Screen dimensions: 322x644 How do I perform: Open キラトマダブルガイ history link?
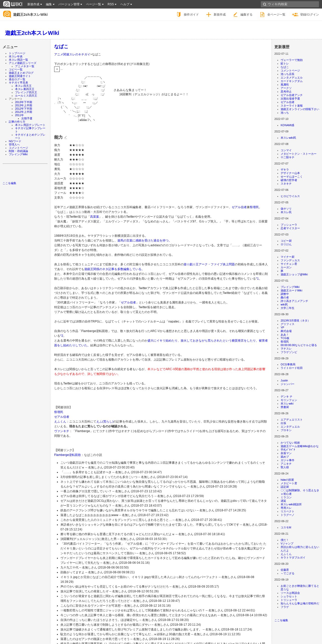point(293,558)
